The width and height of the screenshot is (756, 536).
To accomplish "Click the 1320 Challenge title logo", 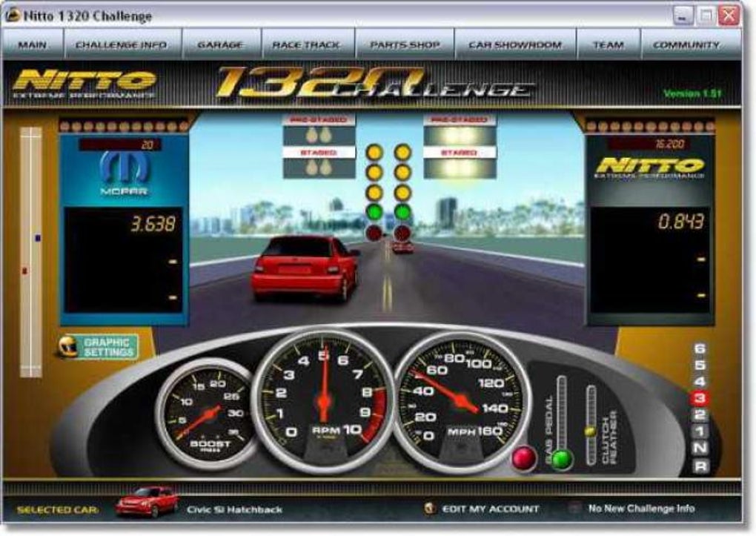I will pyautogui.click(x=376, y=83).
